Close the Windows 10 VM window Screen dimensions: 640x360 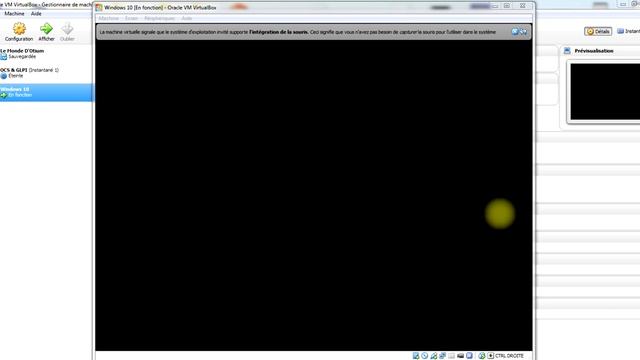522,6
